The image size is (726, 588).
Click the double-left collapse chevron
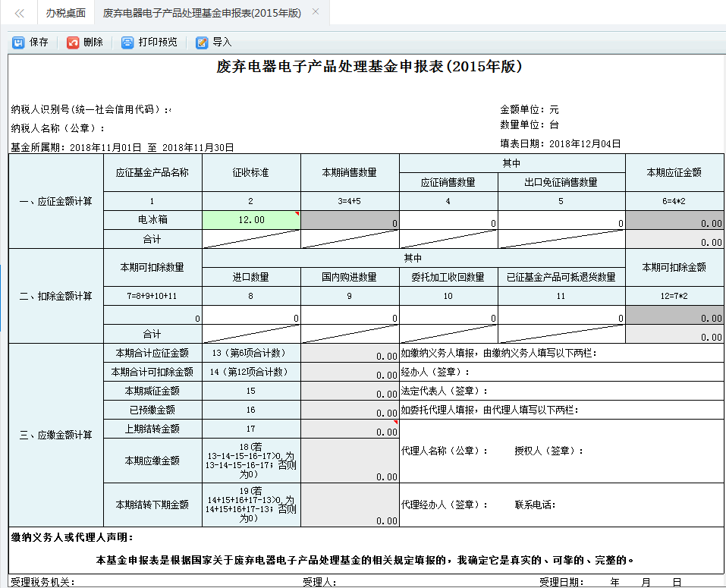tap(17, 12)
